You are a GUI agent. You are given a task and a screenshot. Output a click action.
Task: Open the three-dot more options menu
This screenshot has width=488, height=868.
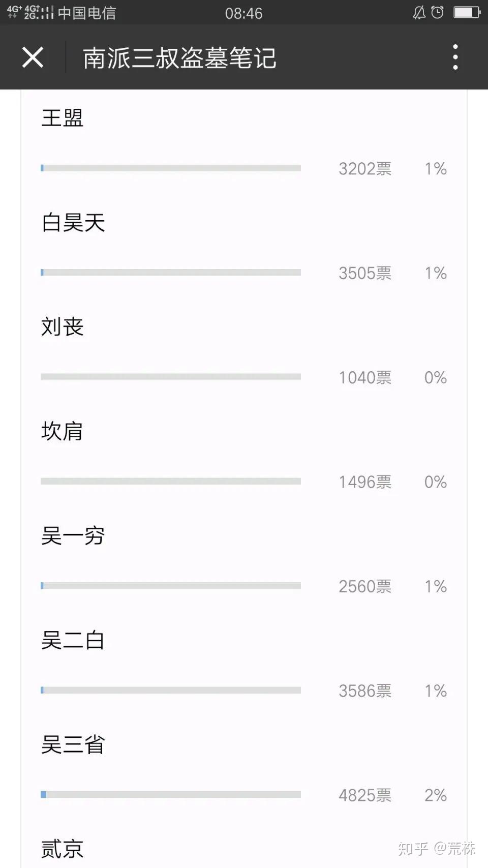tap(455, 57)
